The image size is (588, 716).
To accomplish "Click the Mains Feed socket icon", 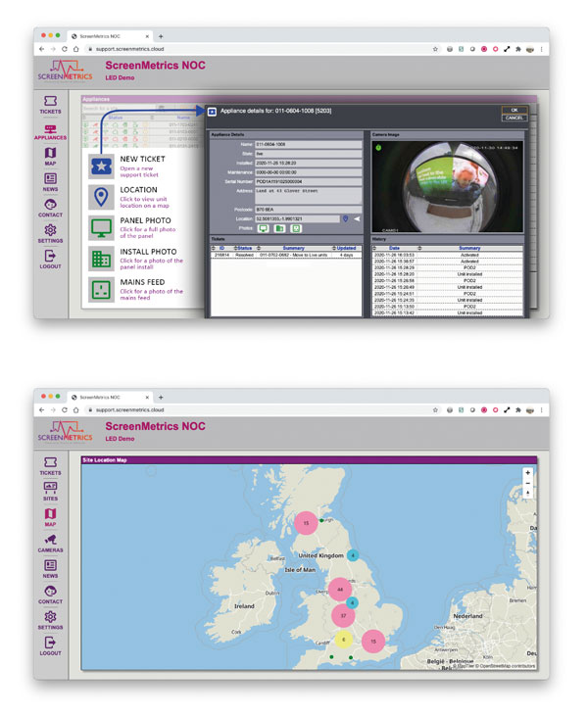I will coord(99,290).
